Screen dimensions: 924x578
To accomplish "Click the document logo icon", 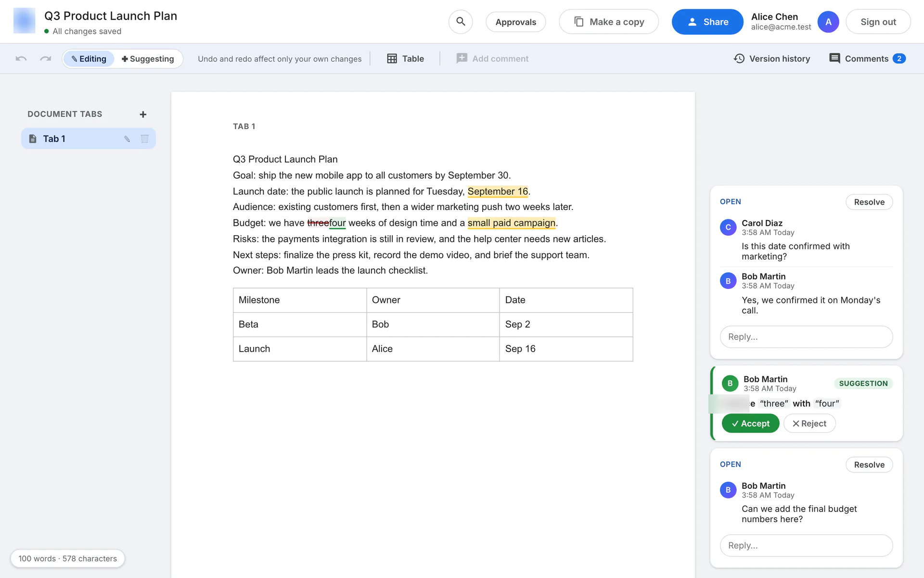I will 24,21.
